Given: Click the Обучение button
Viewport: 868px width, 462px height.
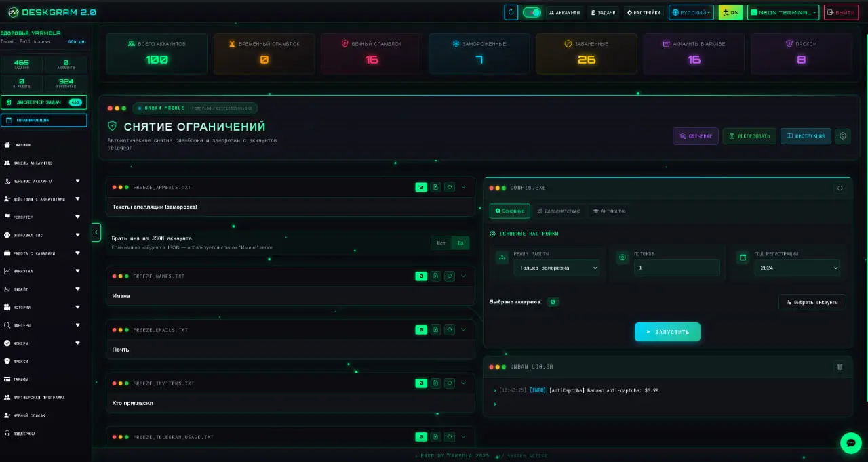Looking at the screenshot, I should [695, 136].
